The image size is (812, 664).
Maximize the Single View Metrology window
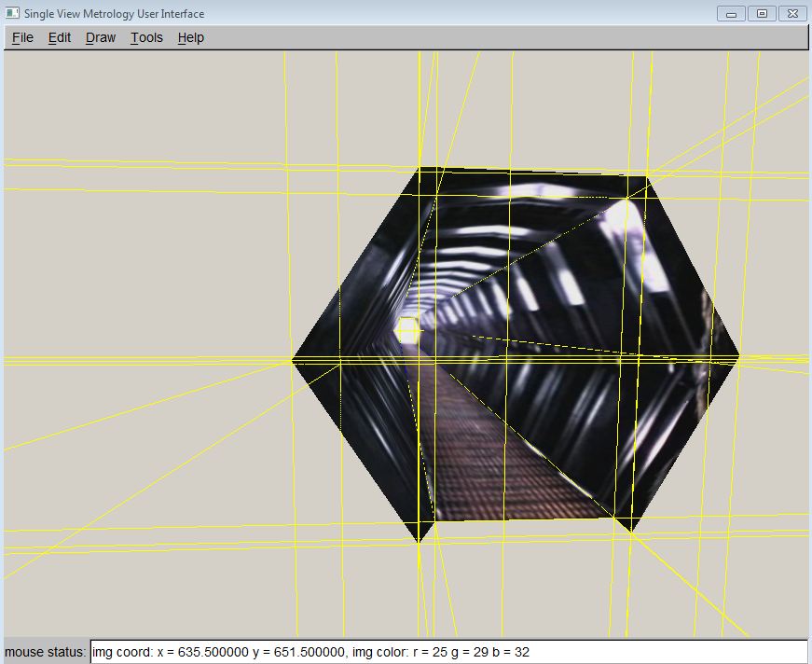762,13
